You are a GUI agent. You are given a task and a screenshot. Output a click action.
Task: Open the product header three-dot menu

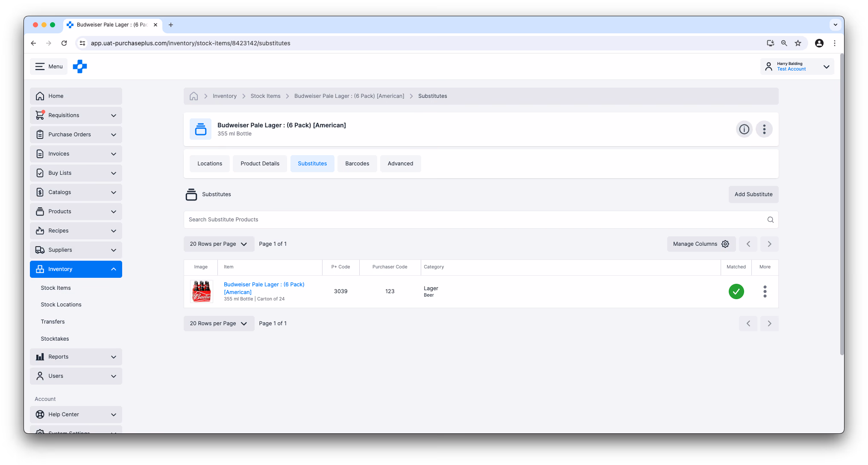pos(764,129)
